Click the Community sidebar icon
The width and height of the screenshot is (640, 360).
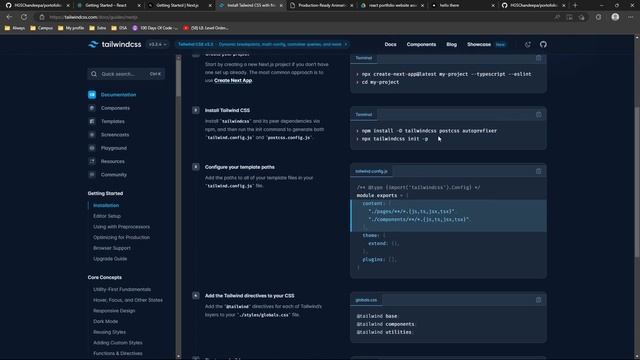tap(92, 175)
